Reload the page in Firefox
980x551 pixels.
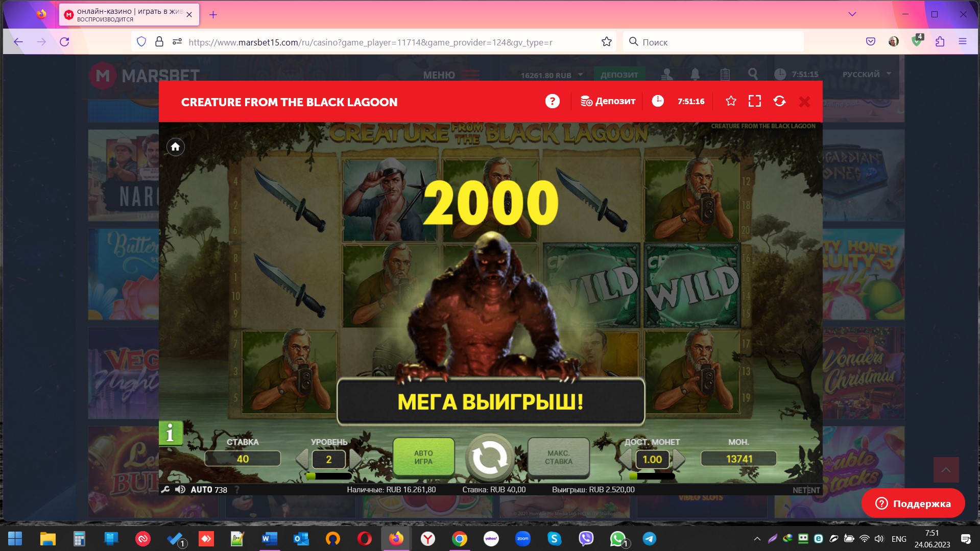pos(64,42)
